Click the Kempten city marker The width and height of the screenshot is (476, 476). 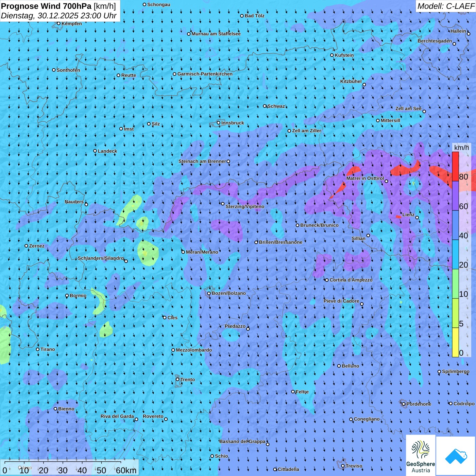click(59, 23)
